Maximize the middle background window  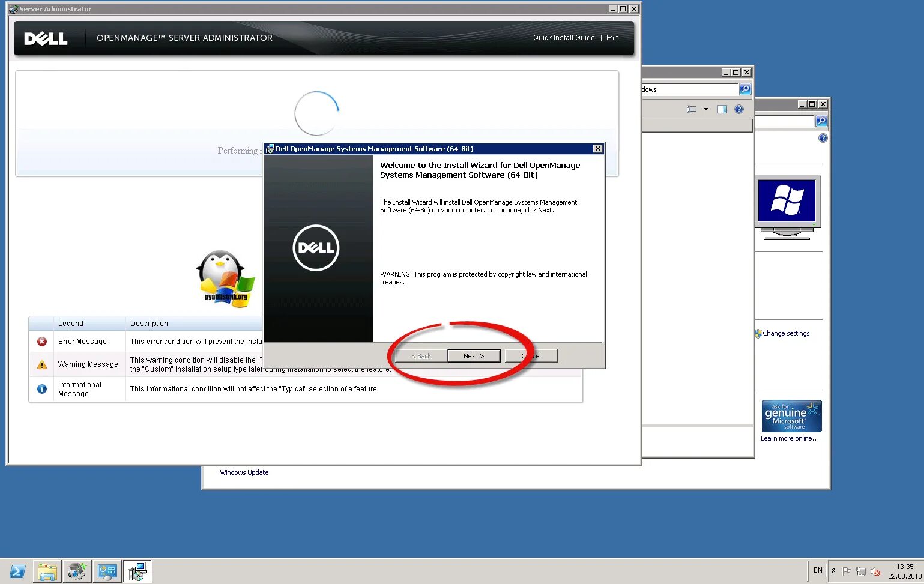click(736, 73)
